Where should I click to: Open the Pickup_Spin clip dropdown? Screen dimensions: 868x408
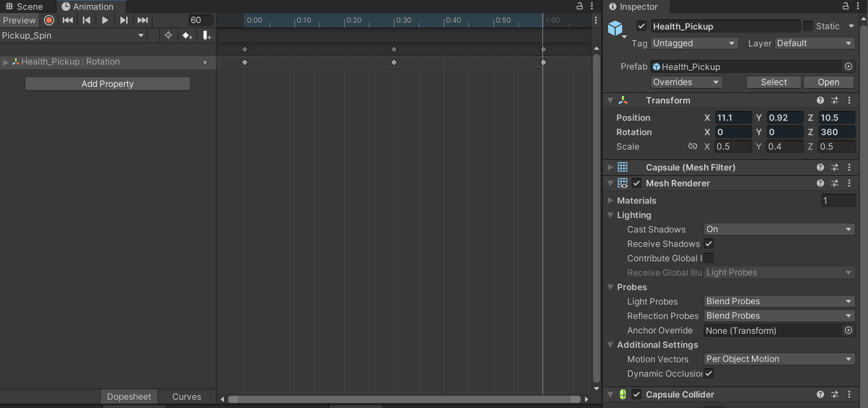(x=72, y=36)
